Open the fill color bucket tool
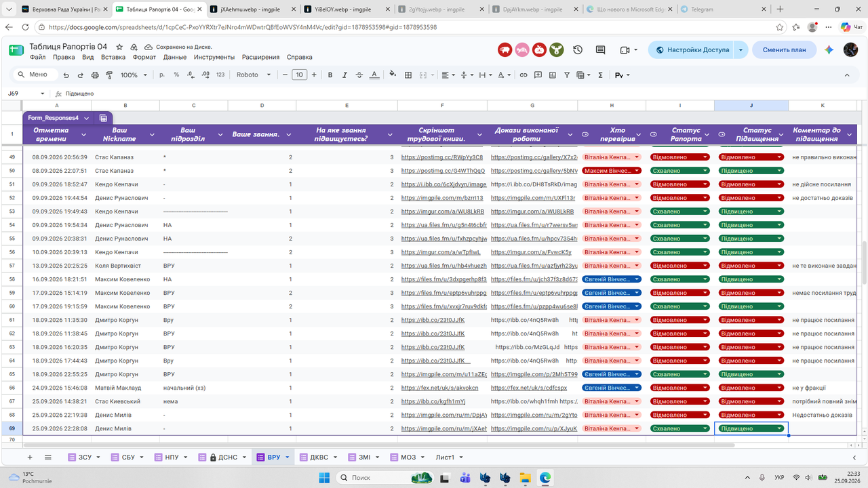Screen dimensions: 868x488 pyautogui.click(x=393, y=75)
